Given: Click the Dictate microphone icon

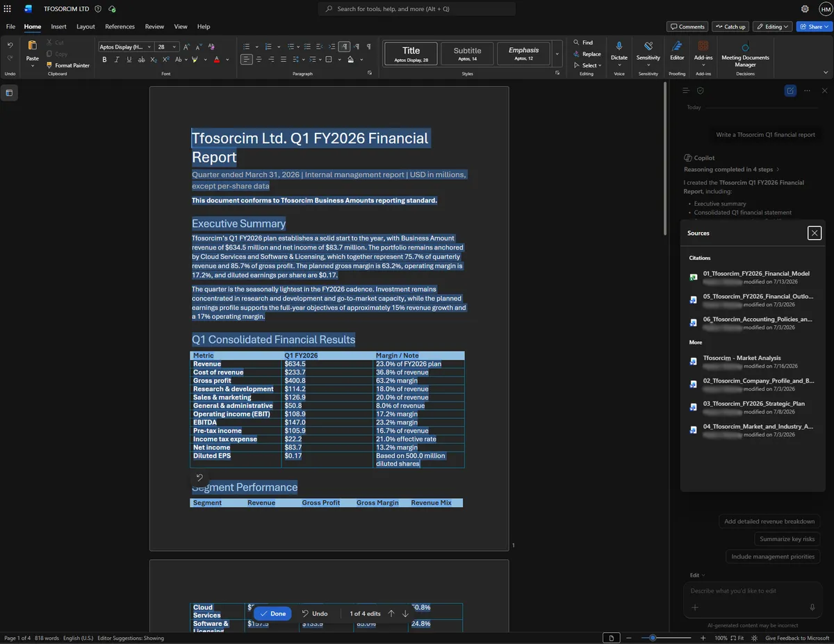Looking at the screenshot, I should pos(619,45).
